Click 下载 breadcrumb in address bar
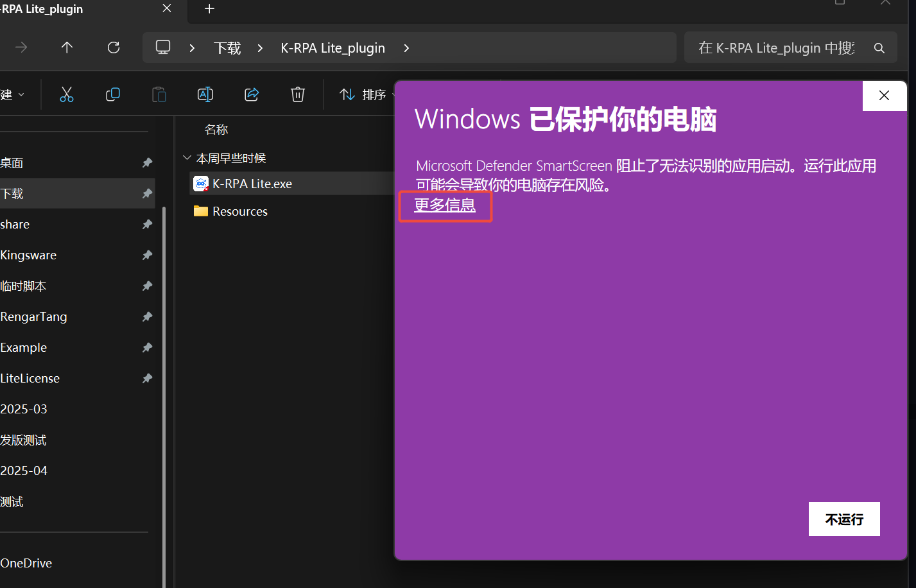This screenshot has height=588, width=916. (227, 48)
